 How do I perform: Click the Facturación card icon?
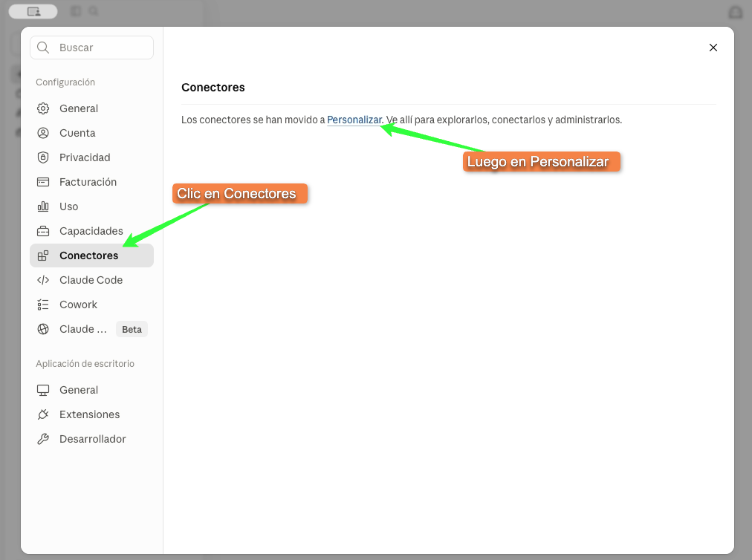coord(43,182)
